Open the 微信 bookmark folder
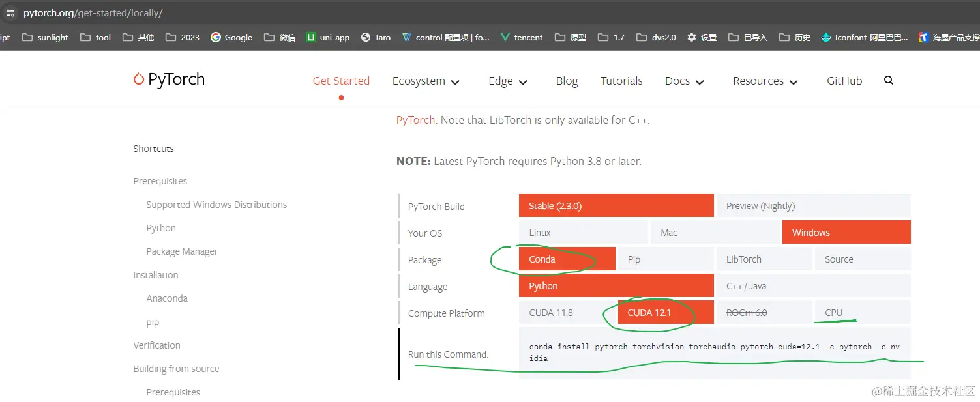The width and height of the screenshot is (980, 402). click(280, 37)
